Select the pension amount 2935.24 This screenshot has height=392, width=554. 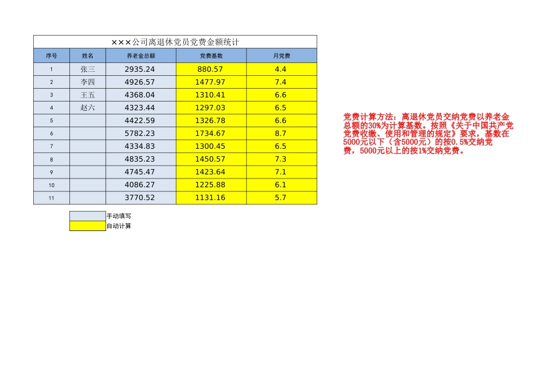(x=140, y=69)
